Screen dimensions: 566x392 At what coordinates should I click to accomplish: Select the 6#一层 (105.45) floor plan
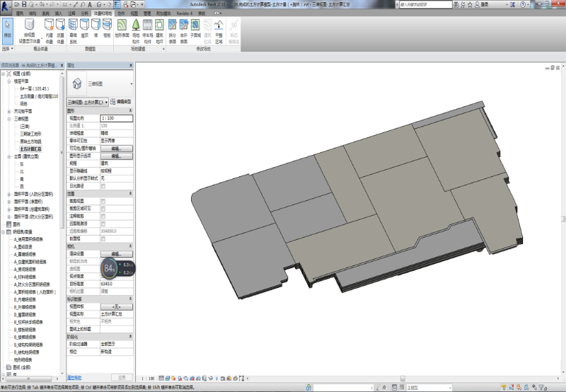[x=34, y=88]
